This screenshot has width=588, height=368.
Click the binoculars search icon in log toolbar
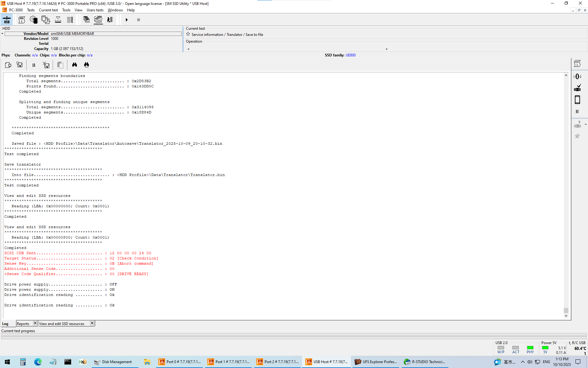(x=74, y=65)
